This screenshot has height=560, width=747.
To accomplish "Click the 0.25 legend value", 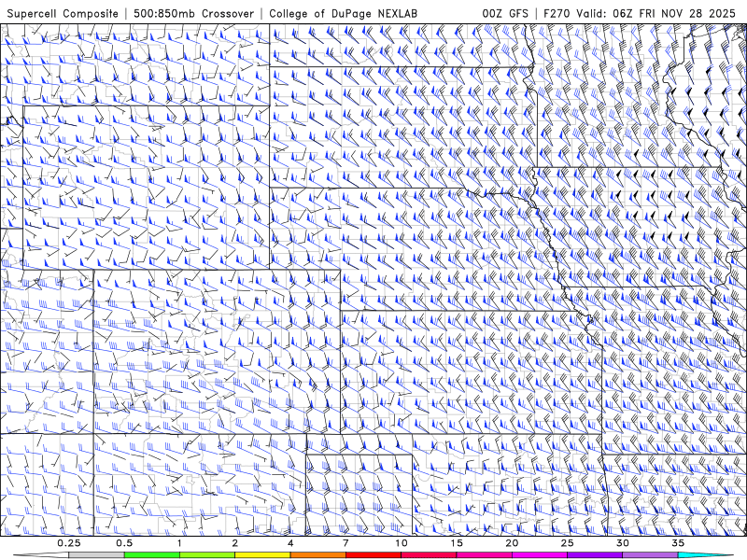I will click(69, 543).
